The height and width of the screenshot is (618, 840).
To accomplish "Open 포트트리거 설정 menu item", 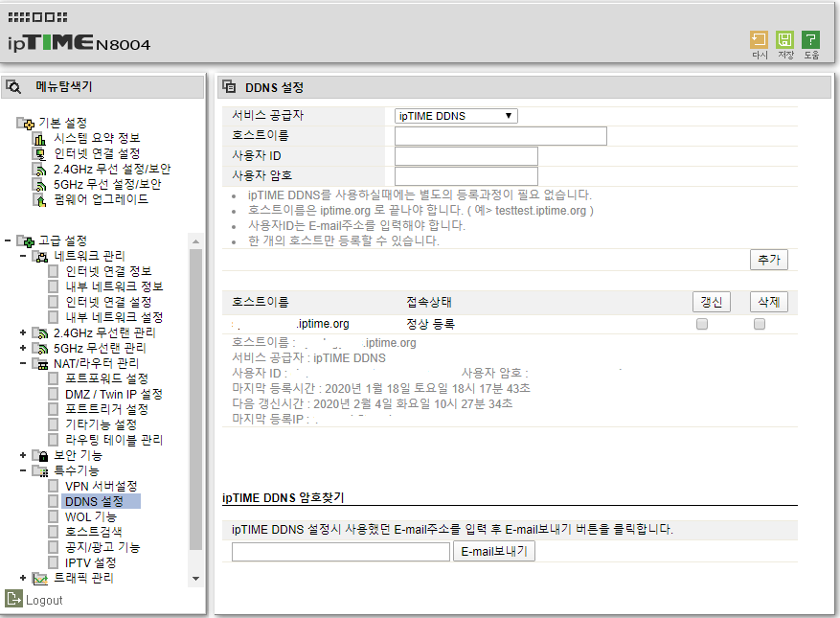I will click(106, 409).
